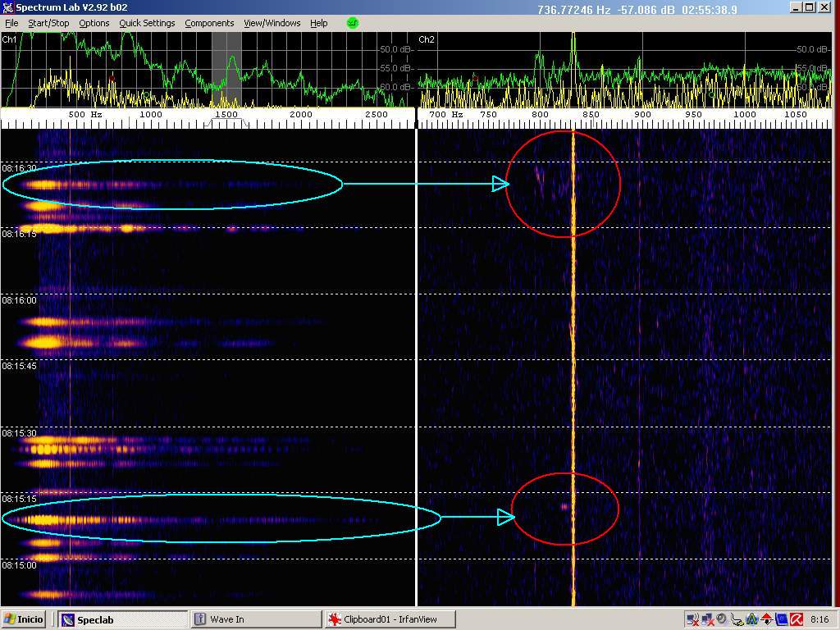Click the 1500 Hz marker on Ch1 frequency scale
Screen dimensions: 840x630
(x=226, y=115)
